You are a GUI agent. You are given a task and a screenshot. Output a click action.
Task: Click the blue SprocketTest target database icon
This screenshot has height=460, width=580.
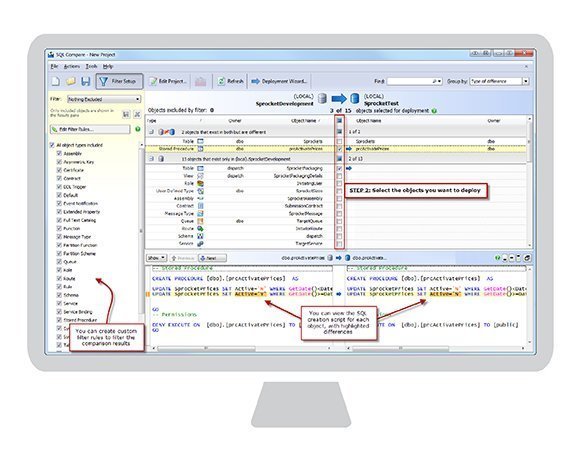355,98
